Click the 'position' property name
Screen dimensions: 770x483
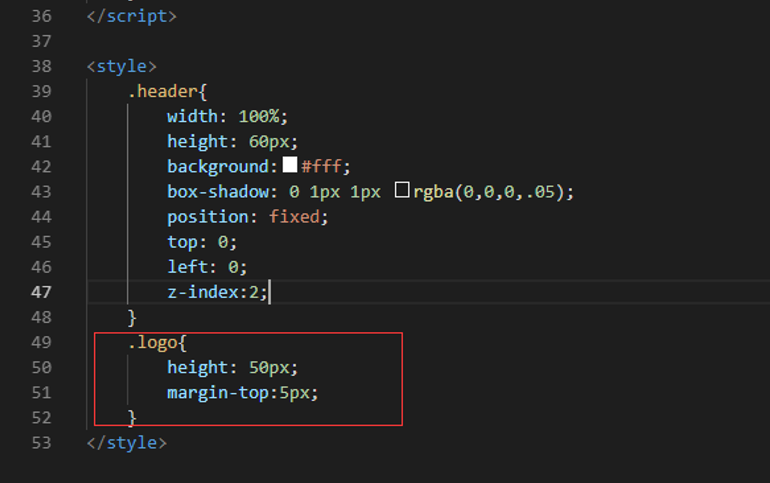click(208, 217)
